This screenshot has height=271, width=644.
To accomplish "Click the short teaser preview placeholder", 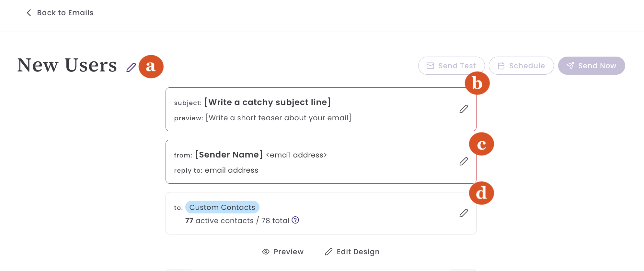I will 279,118.
